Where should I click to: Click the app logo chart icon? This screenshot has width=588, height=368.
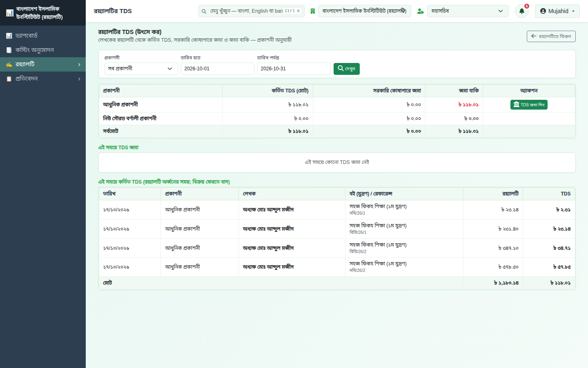[9, 13]
